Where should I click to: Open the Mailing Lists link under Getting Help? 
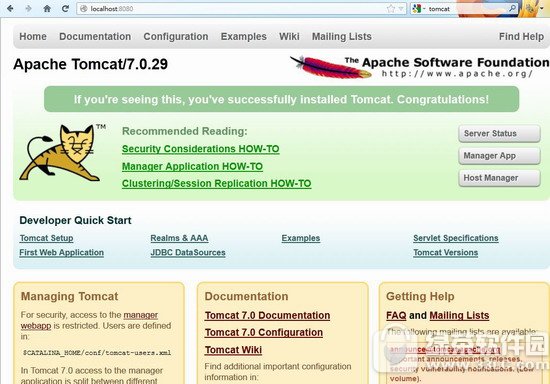click(459, 315)
